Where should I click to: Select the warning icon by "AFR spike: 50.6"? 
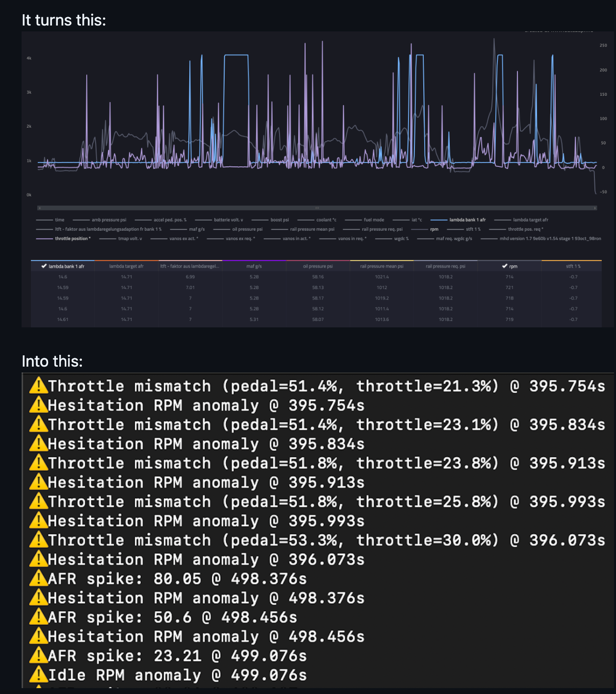click(38, 617)
